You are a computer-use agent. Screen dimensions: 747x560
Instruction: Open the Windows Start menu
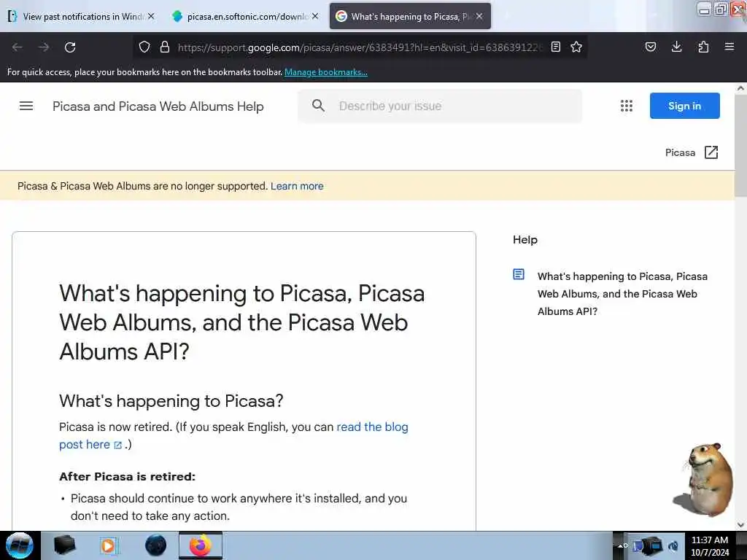[20, 545]
